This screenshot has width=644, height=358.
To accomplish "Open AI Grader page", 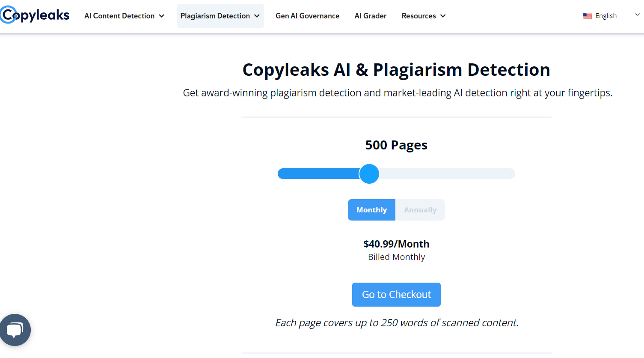I will point(371,16).
